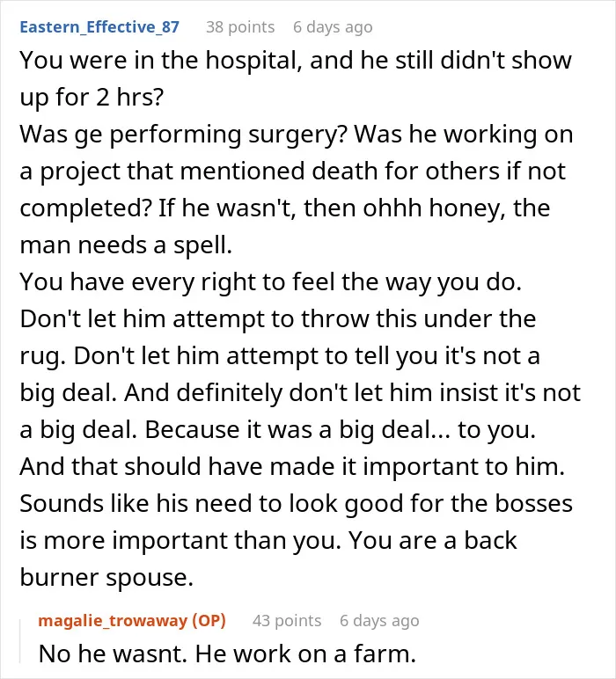Click 'Because it was a big deal... to you.'
Viewport: 616px width, 679px height.
[340, 429]
